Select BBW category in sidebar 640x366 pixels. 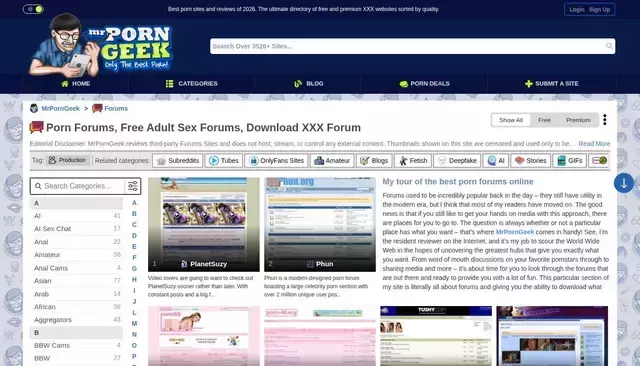pos(76,358)
